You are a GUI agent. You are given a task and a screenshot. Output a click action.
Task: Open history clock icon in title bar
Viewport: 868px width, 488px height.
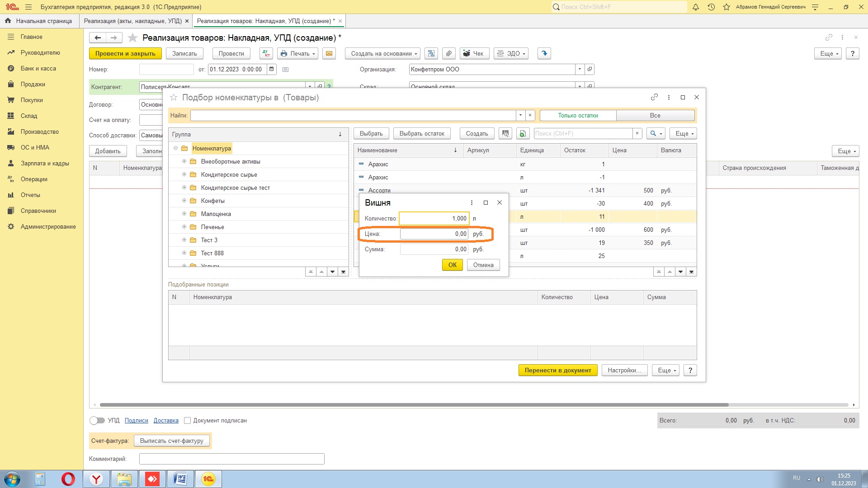pos(711,7)
